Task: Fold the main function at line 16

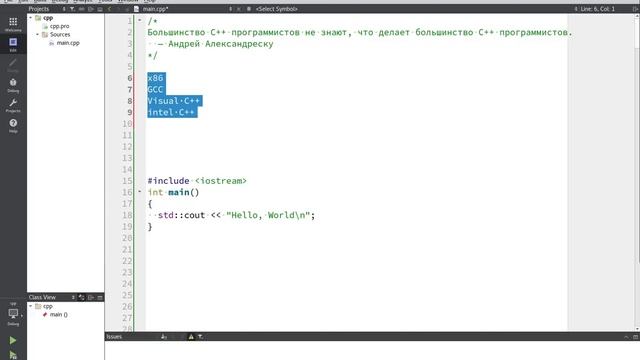Action: point(140,191)
